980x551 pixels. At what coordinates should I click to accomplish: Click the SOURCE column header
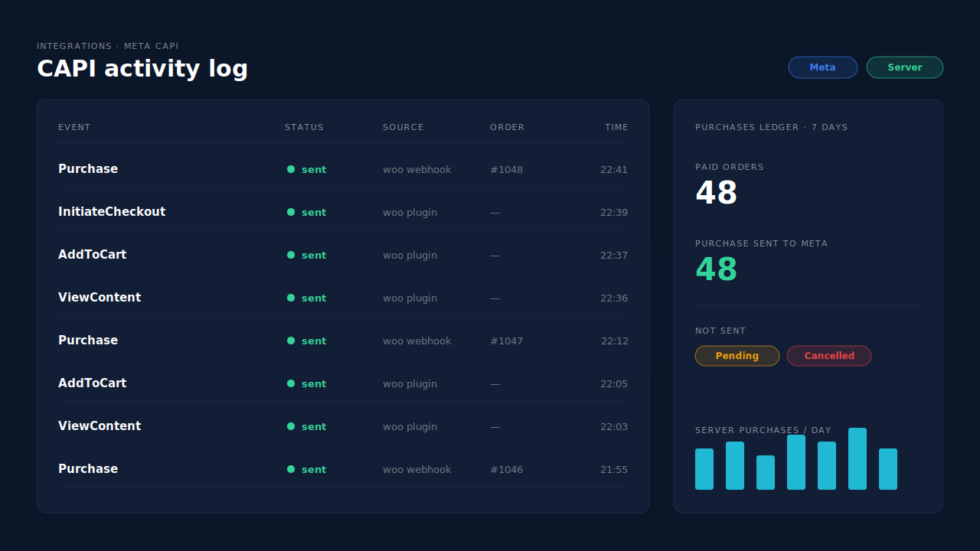(x=403, y=127)
